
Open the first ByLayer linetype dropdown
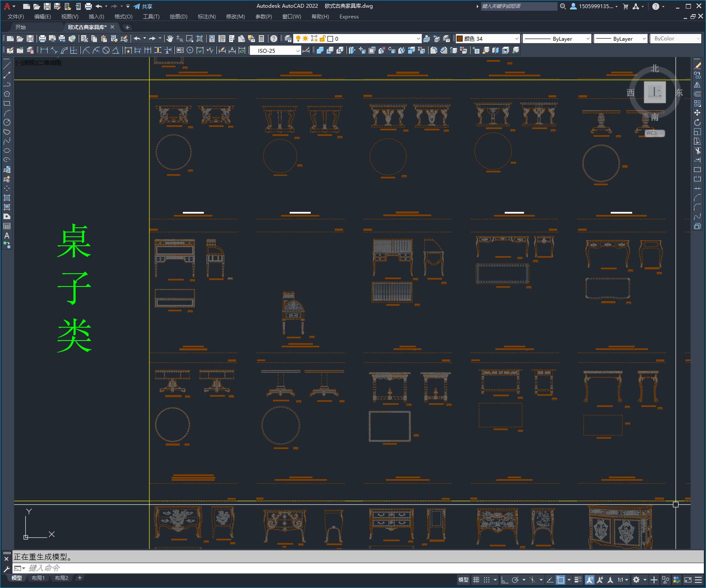pyautogui.click(x=557, y=39)
